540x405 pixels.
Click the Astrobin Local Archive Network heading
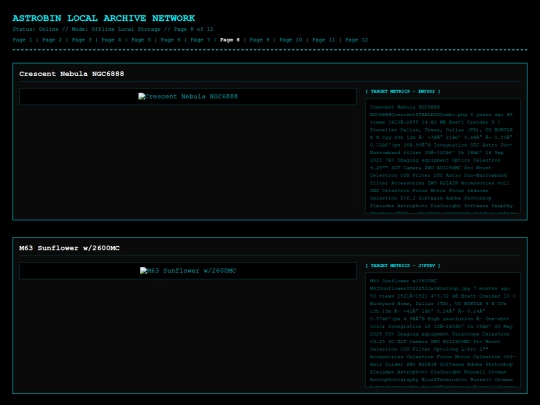(104, 18)
